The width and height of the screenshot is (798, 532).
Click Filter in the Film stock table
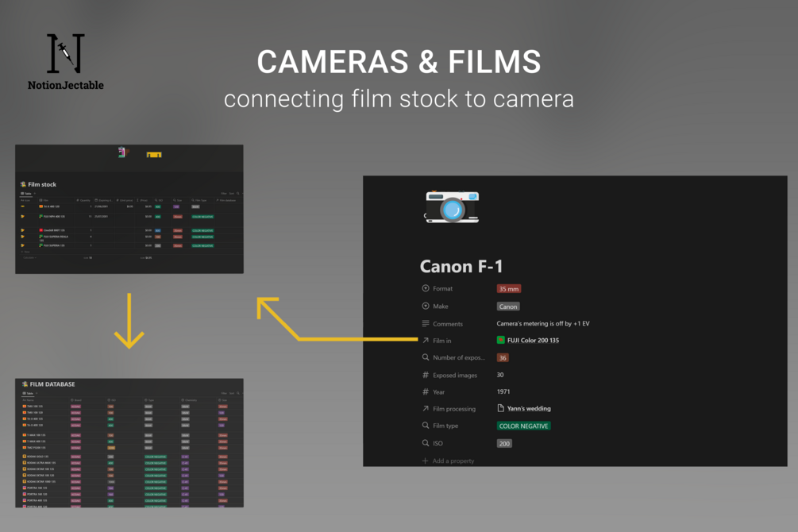pos(224,194)
